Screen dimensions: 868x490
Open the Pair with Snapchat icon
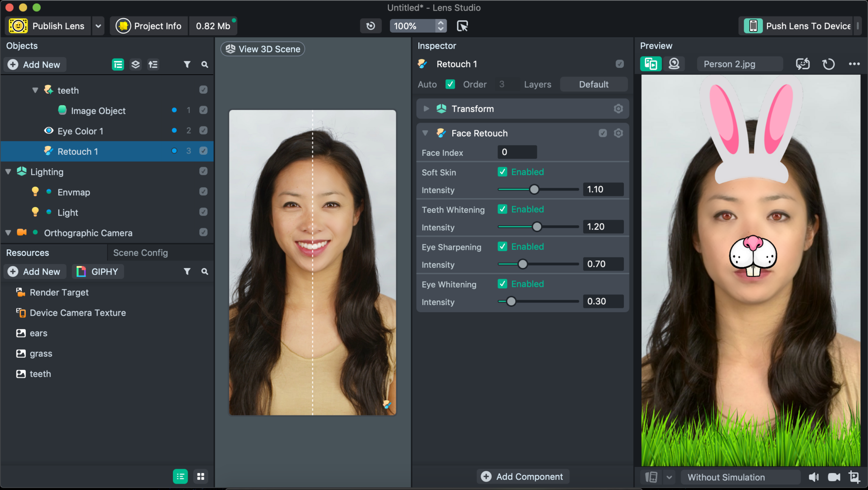[x=803, y=64]
